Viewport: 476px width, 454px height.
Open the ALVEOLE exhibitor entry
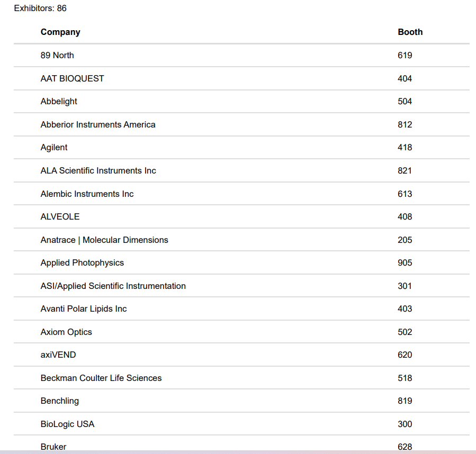tap(60, 217)
